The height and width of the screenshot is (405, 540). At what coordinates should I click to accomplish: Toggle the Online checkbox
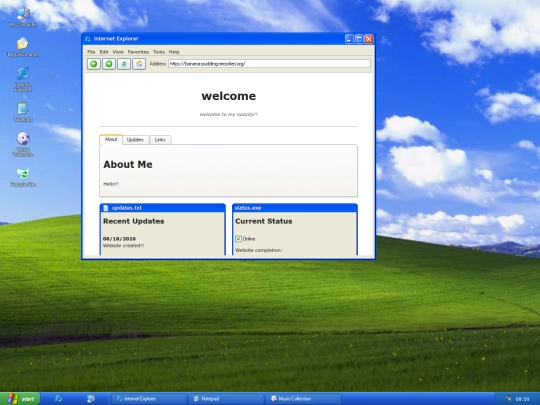point(238,239)
